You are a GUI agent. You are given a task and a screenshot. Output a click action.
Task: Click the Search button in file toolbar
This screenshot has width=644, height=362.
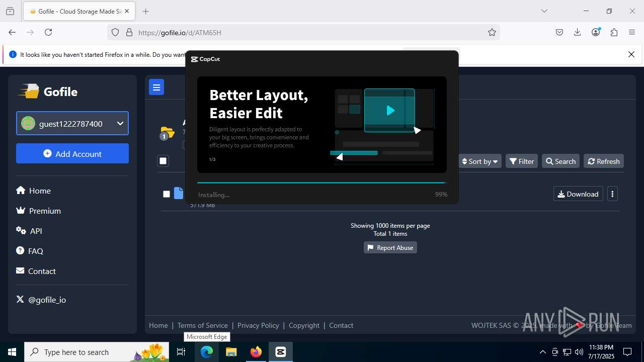[560, 161]
